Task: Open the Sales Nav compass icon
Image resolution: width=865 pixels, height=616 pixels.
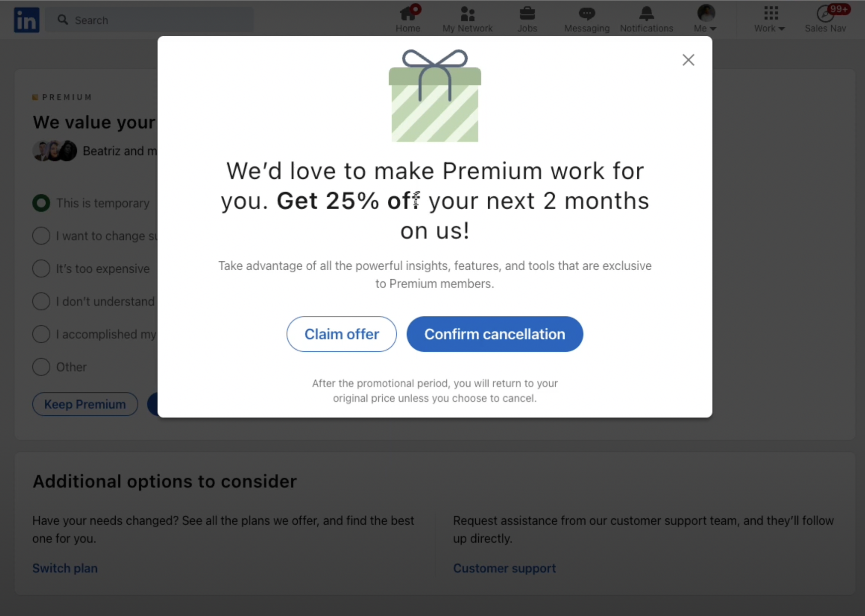Action: (826, 13)
